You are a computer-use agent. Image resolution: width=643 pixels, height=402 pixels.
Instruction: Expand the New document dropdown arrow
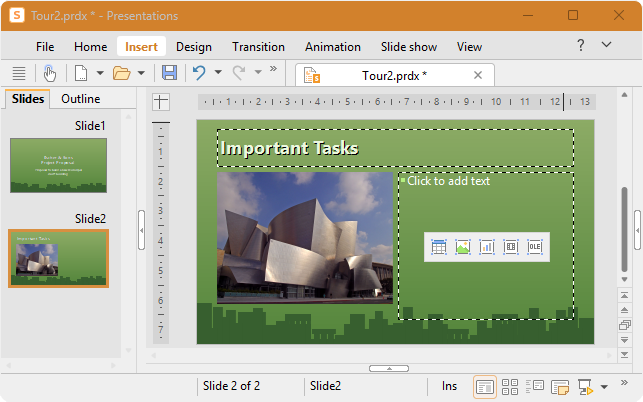pyautogui.click(x=100, y=73)
